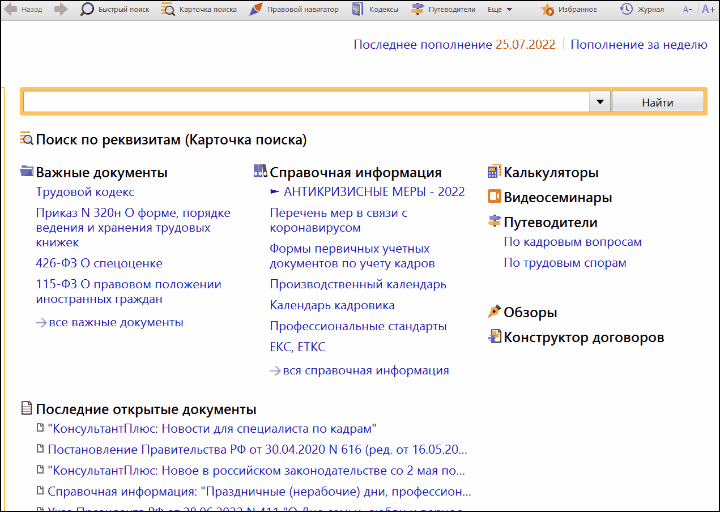This screenshot has width=720, height=512.
Task: Open search history dropdown arrow in search bar
Action: (x=600, y=102)
